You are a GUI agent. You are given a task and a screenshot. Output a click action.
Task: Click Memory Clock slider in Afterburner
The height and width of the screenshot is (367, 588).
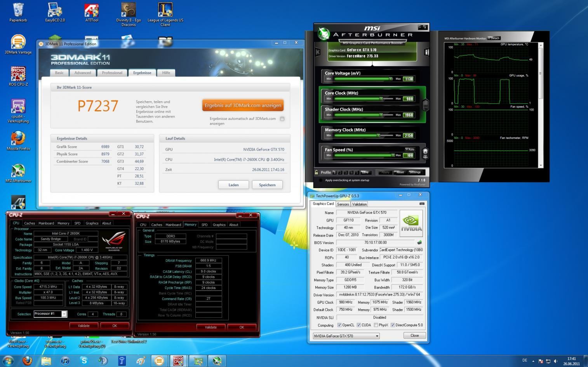(364, 135)
